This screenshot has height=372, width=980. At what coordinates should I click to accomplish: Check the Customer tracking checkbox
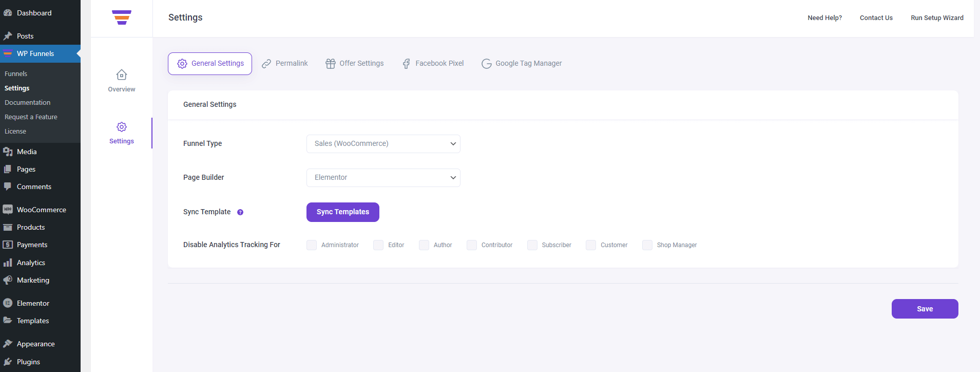[x=591, y=245]
